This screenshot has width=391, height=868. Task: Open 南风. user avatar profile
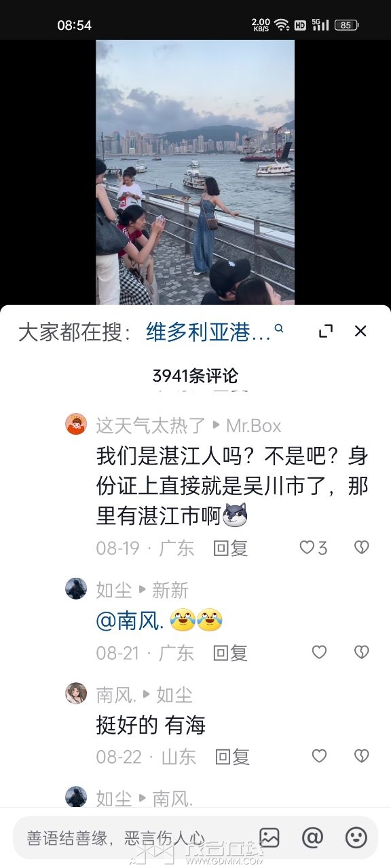click(76, 693)
